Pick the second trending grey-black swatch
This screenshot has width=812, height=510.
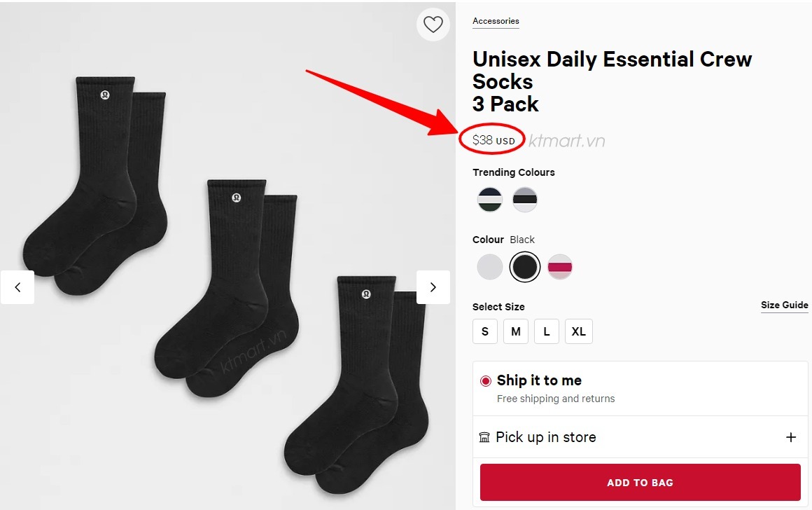[525, 200]
